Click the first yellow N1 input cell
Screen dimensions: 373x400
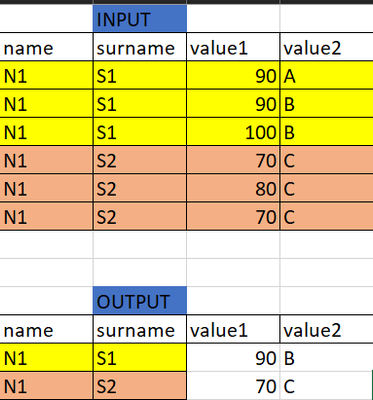[x=46, y=75]
